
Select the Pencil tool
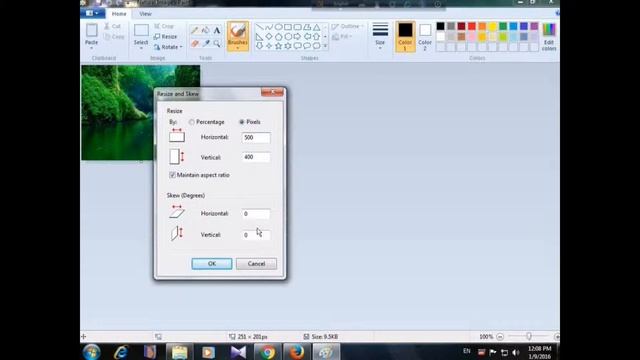click(195, 30)
